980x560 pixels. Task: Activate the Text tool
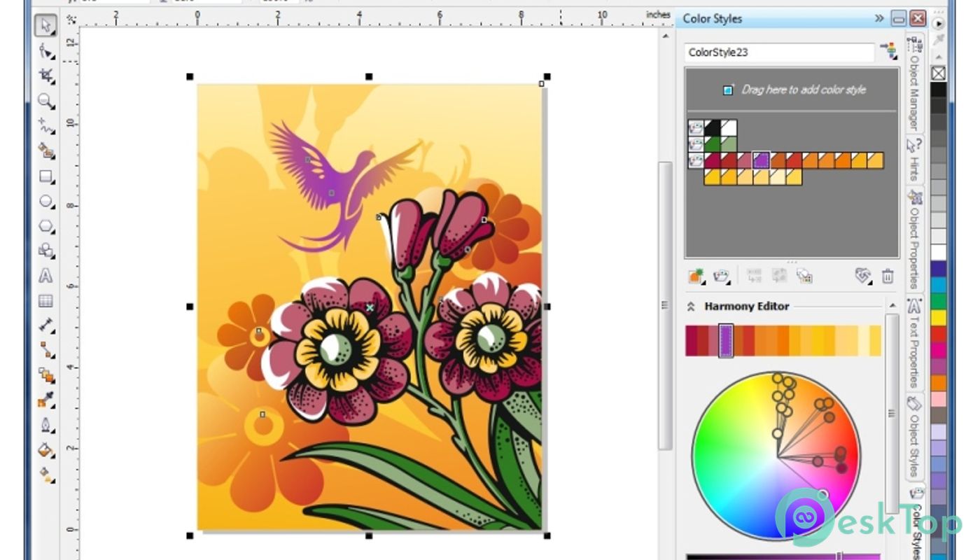click(46, 276)
